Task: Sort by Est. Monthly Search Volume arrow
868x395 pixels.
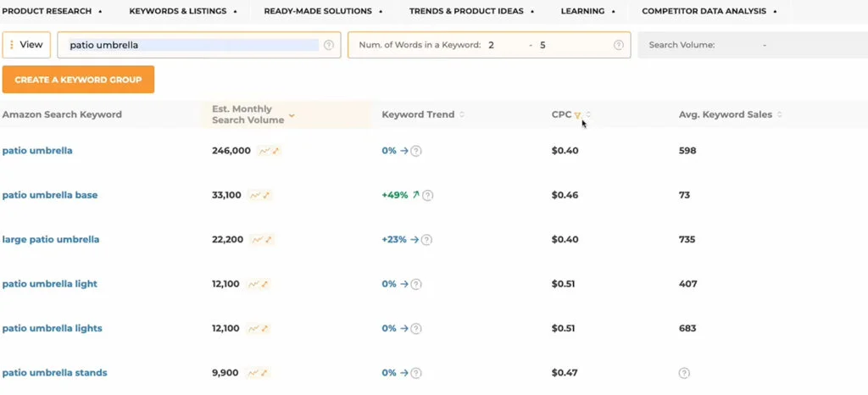Action: point(292,115)
